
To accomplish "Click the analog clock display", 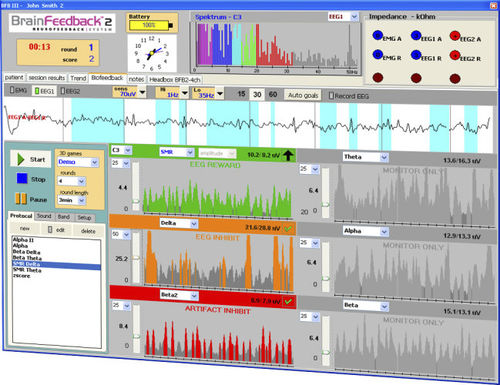I will pyautogui.click(x=152, y=53).
